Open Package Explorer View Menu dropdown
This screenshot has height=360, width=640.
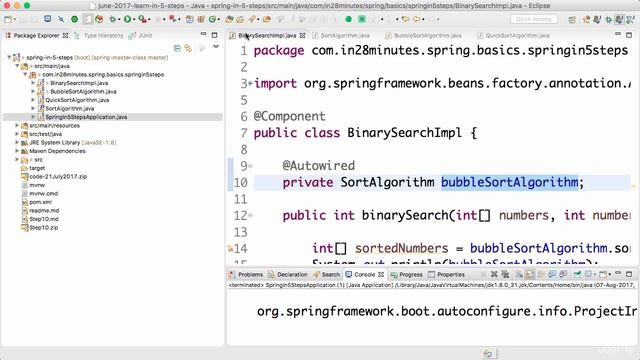216,48
